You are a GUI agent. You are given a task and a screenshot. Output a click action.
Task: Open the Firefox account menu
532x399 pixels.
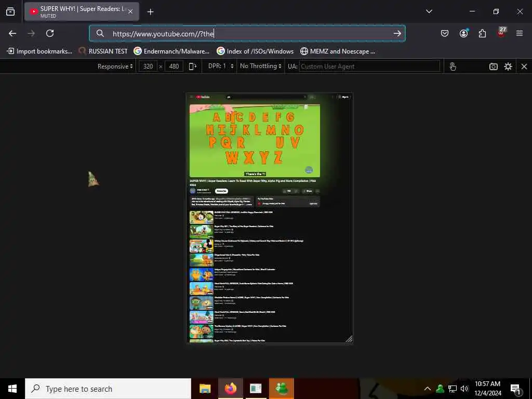[463, 33]
